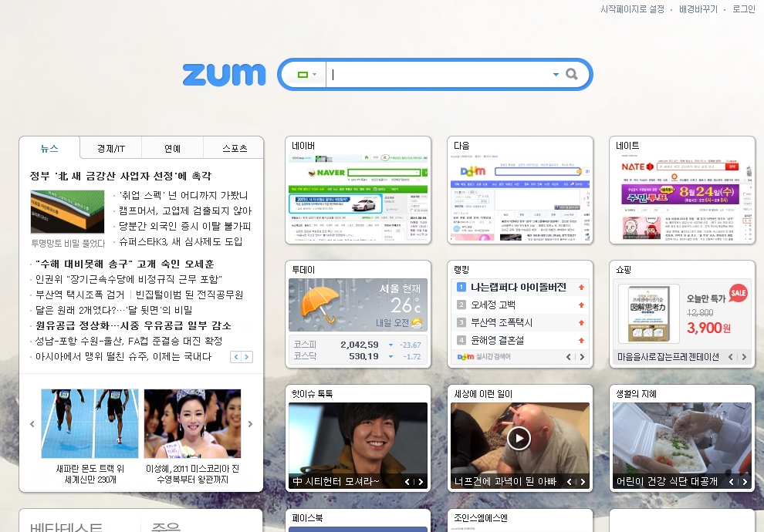Click previous arrow in 생활의 지혜 widget

click(x=731, y=482)
